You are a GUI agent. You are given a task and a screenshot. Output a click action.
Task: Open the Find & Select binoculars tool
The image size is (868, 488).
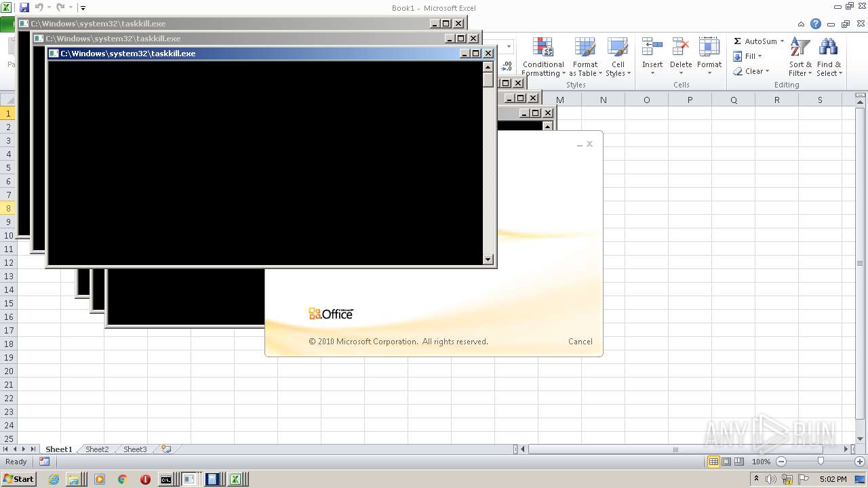tap(829, 57)
